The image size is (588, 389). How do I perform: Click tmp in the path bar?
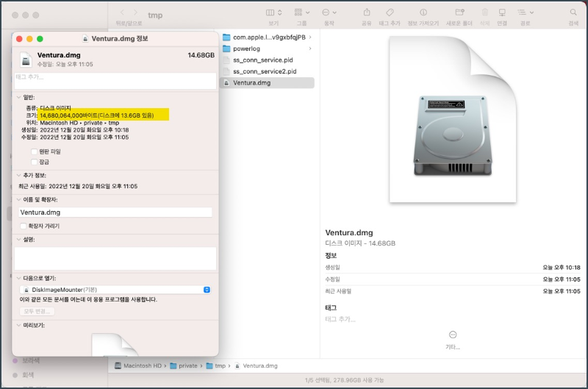(x=216, y=365)
